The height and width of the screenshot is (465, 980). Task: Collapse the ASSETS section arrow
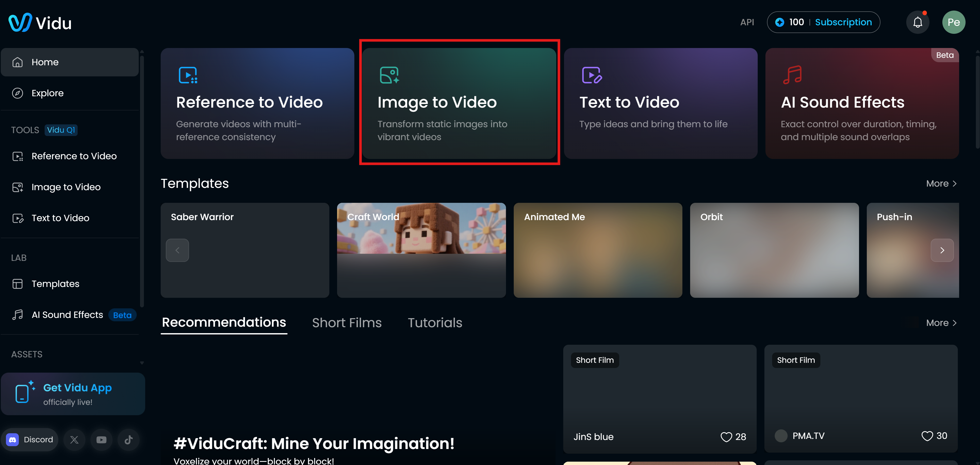[x=142, y=363]
